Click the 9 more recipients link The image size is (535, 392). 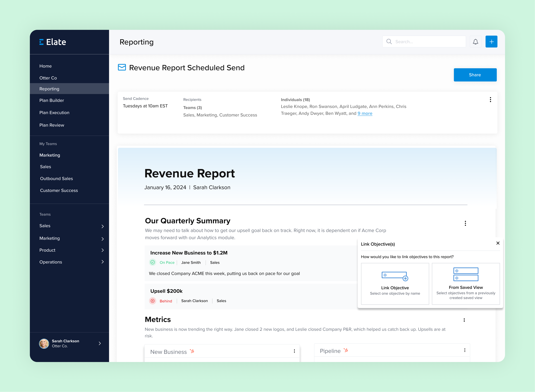point(365,113)
